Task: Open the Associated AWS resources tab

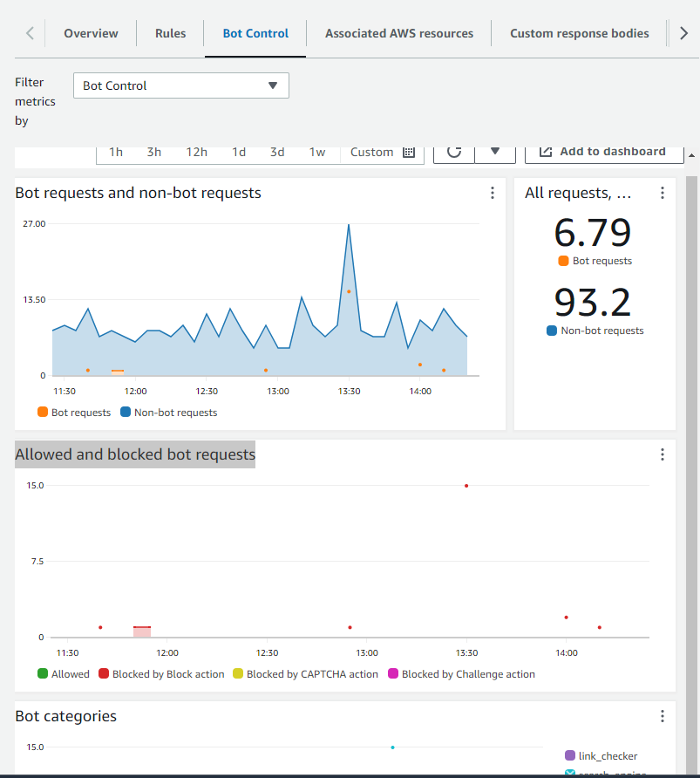Action: click(398, 32)
